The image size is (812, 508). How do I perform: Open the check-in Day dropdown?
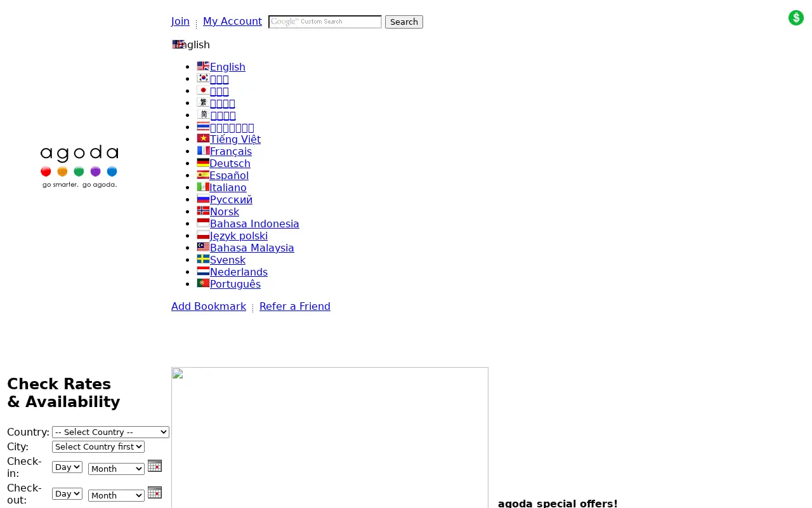click(67, 467)
